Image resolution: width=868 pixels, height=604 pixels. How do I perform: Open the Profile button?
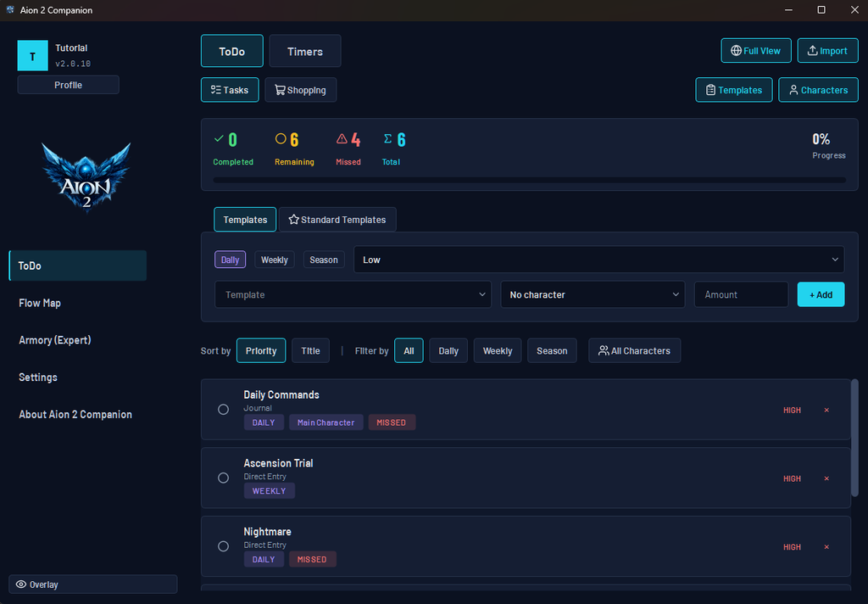click(68, 85)
